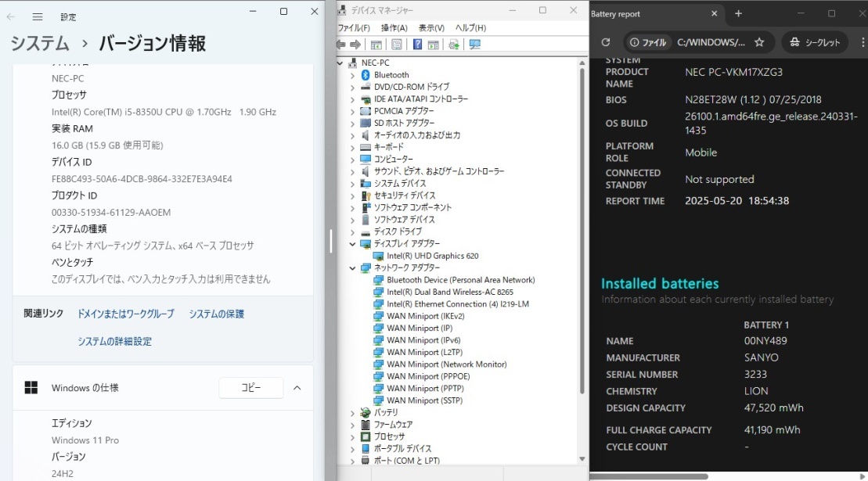Image resolution: width=868 pixels, height=481 pixels.
Task: Click the システム breadcrumb
Action: (x=40, y=43)
